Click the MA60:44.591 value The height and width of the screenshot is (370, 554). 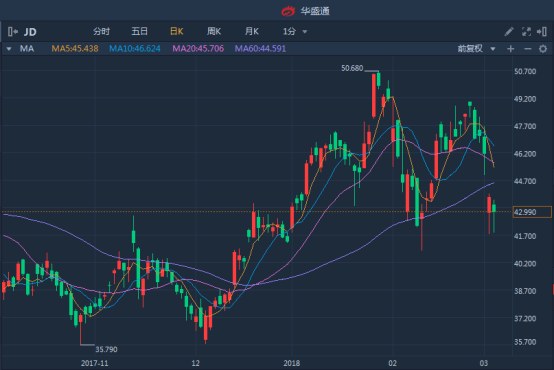260,48
